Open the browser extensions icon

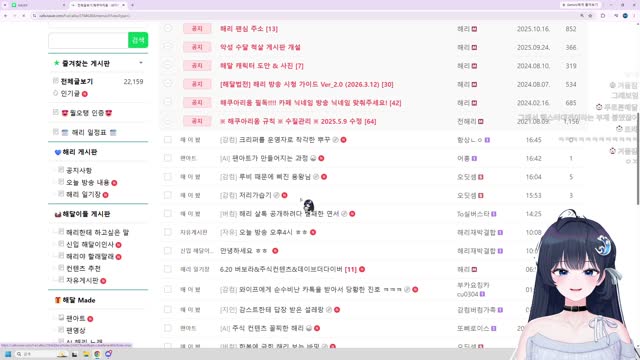[603, 16]
